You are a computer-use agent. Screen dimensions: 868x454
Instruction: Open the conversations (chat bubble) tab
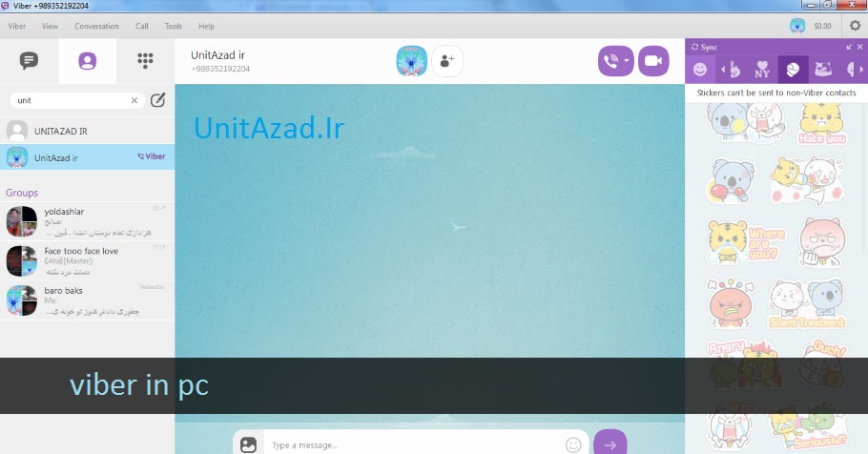[x=29, y=60]
